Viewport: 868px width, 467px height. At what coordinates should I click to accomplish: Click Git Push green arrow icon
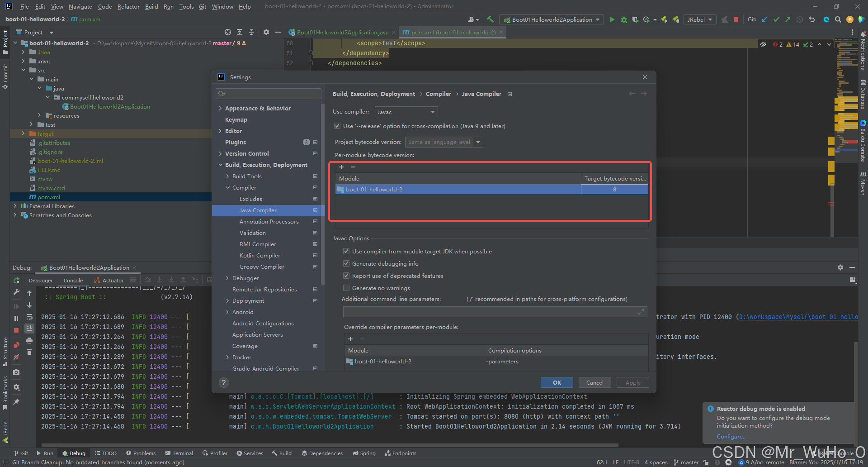(x=788, y=19)
